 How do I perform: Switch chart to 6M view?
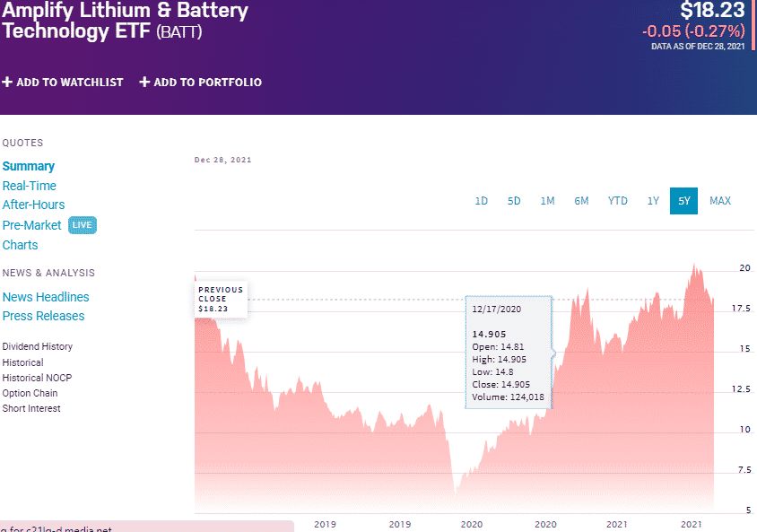point(581,201)
